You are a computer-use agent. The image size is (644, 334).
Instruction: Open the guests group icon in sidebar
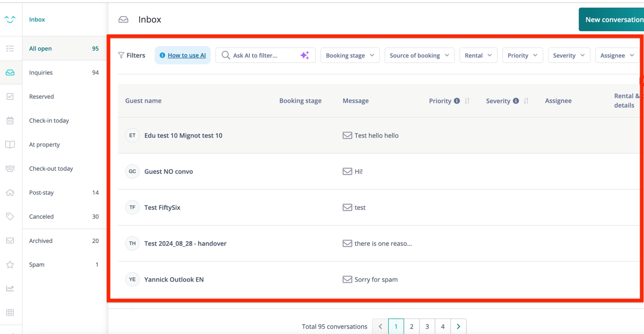pyautogui.click(x=10, y=169)
